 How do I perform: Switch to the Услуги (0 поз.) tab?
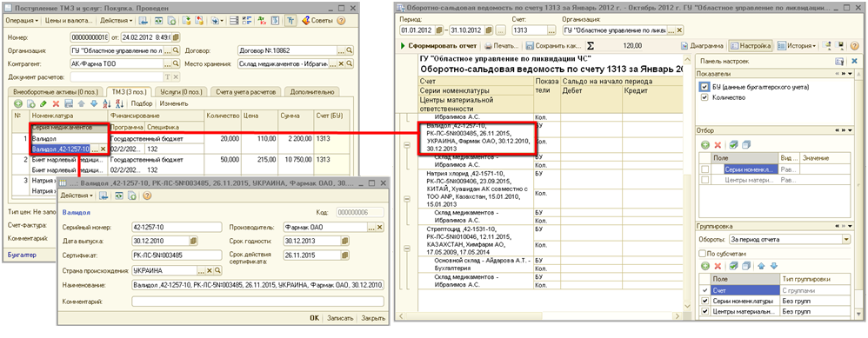179,91
